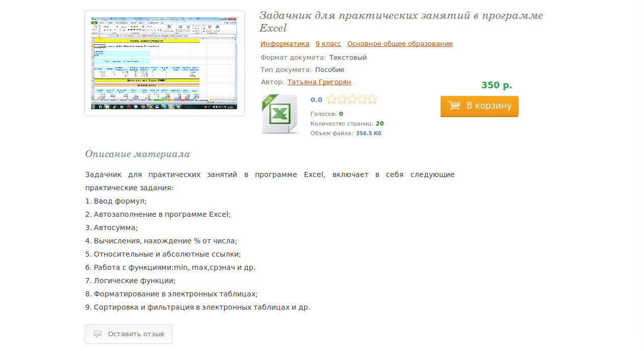Click item 5. Относительные и абсолютные ссылки

click(163, 254)
